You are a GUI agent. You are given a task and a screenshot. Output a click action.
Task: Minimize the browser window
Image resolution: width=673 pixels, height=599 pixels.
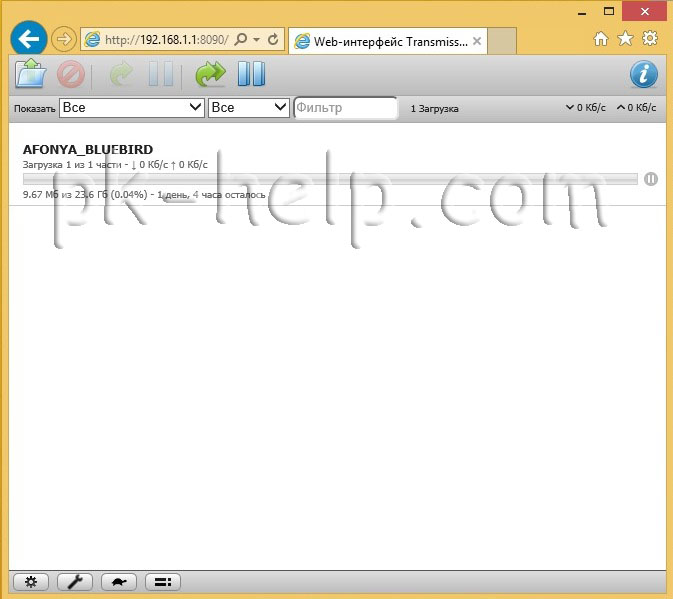pos(582,13)
